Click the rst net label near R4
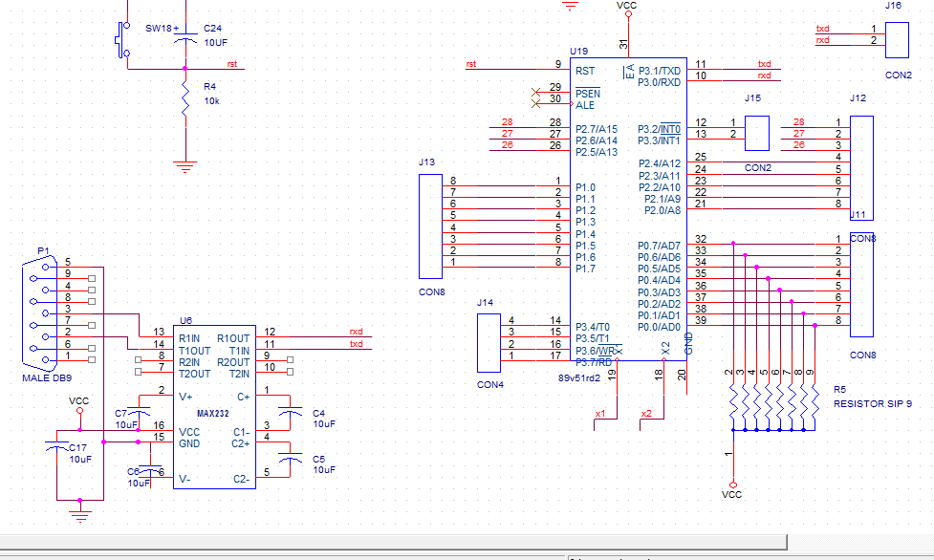Image resolution: width=934 pixels, height=560 pixels. point(232,64)
